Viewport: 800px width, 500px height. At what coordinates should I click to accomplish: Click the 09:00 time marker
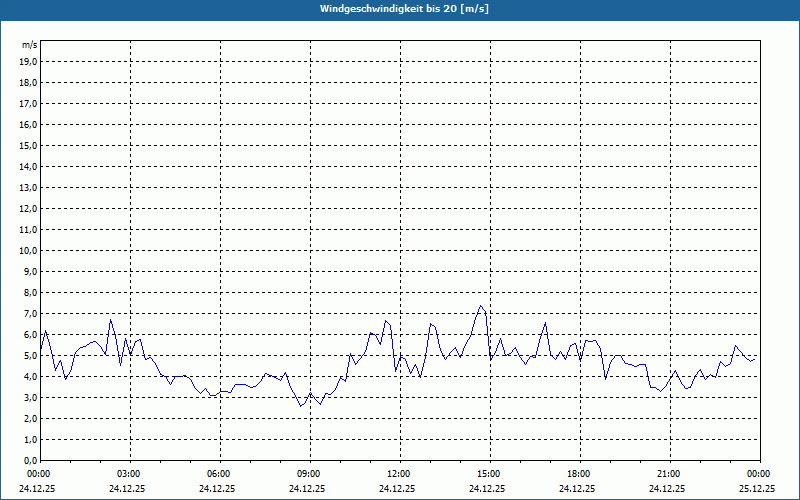click(309, 473)
